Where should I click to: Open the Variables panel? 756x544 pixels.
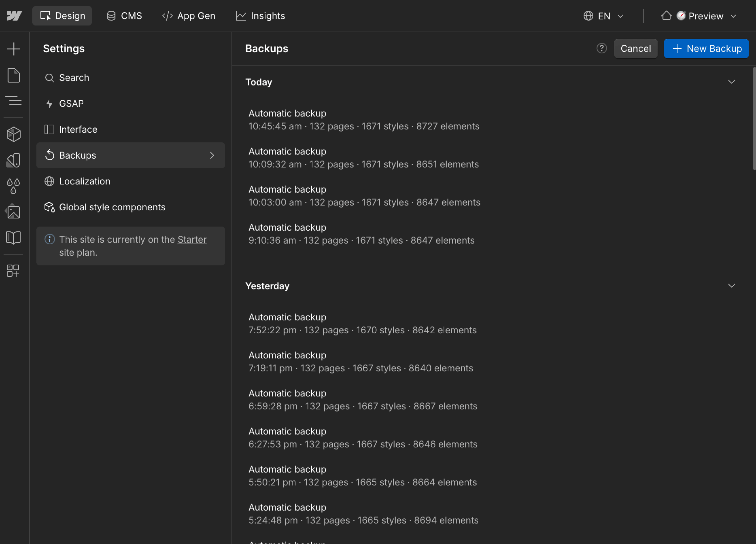(x=14, y=186)
